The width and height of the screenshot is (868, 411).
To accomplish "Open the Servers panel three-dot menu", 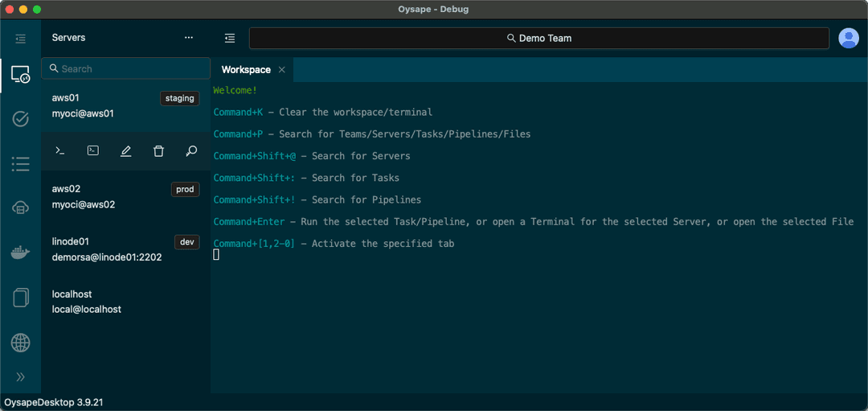I will coord(189,38).
